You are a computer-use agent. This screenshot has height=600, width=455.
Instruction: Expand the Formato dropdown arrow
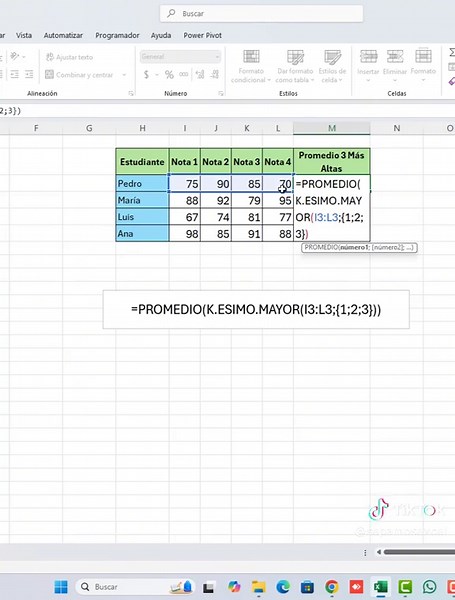tap(423, 80)
